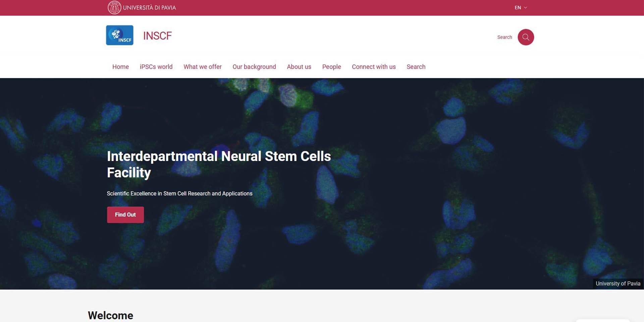The image size is (644, 322).
Task: Click the blue INSCF logo image
Action: 120,35
